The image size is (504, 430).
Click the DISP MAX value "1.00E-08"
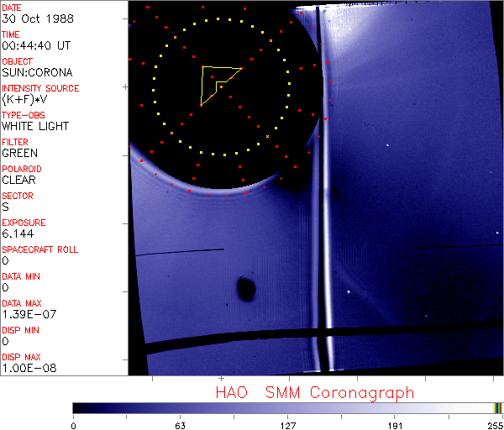pyautogui.click(x=27, y=368)
